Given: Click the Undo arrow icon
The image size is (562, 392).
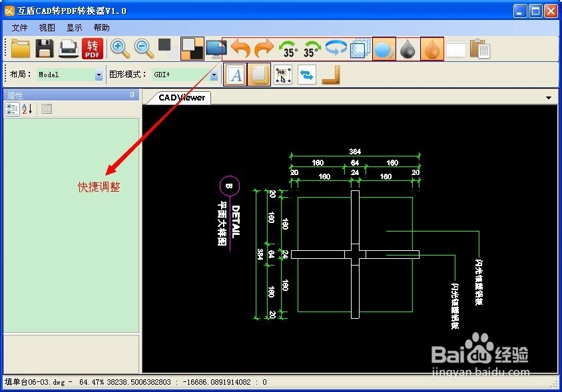Looking at the screenshot, I should point(240,48).
